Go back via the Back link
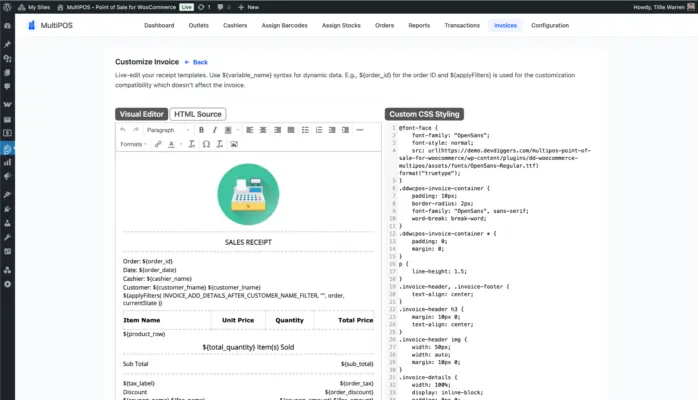 coord(196,62)
